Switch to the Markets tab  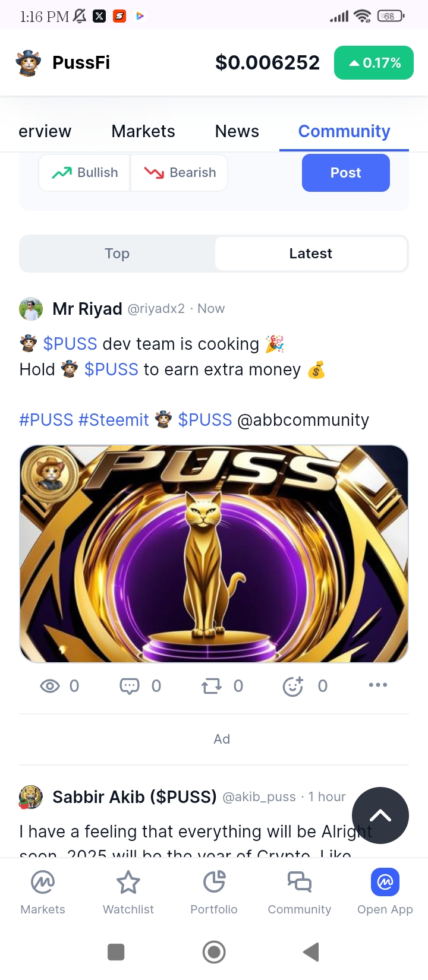(x=143, y=131)
